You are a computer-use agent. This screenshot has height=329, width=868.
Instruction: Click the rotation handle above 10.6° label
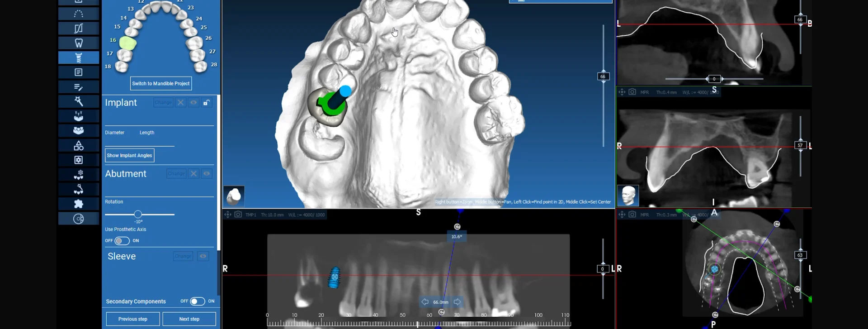457,227
